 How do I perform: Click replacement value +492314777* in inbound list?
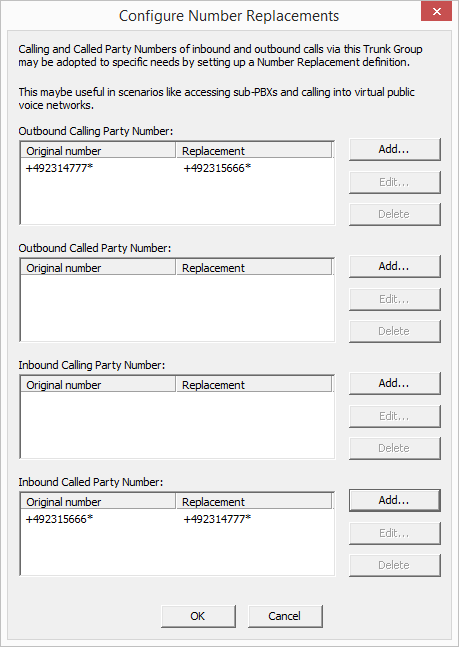[x=218, y=519]
